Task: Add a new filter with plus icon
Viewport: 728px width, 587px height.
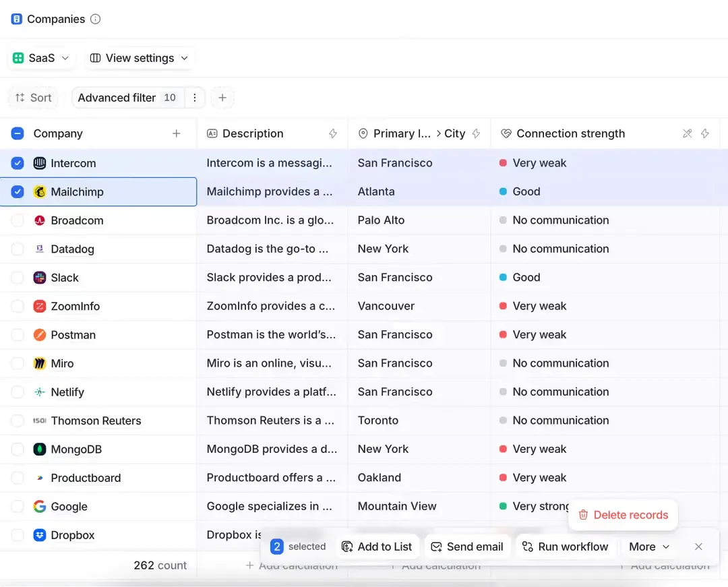Action: (222, 98)
